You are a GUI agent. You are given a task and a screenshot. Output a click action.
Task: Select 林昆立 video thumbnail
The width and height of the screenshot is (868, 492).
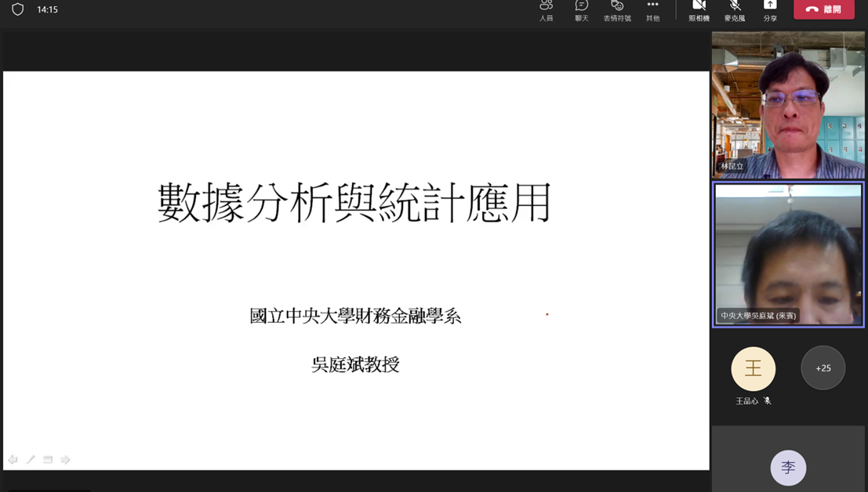pyautogui.click(x=788, y=105)
